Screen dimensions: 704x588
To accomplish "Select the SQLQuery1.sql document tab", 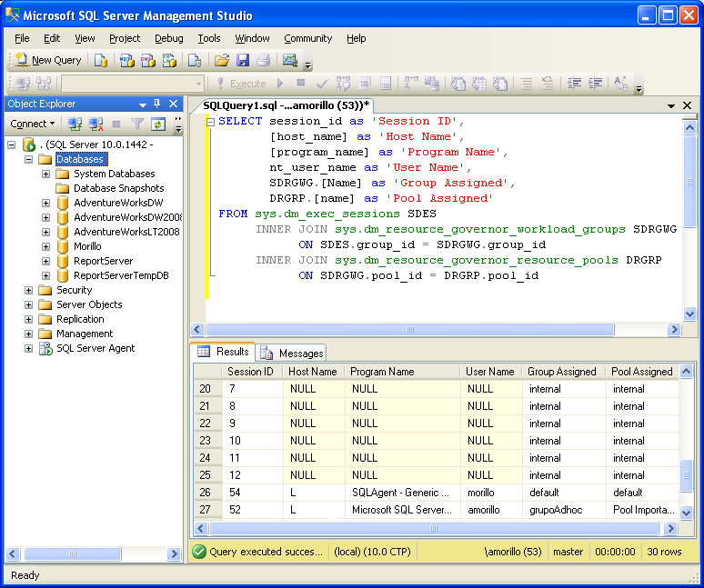I will [286, 105].
